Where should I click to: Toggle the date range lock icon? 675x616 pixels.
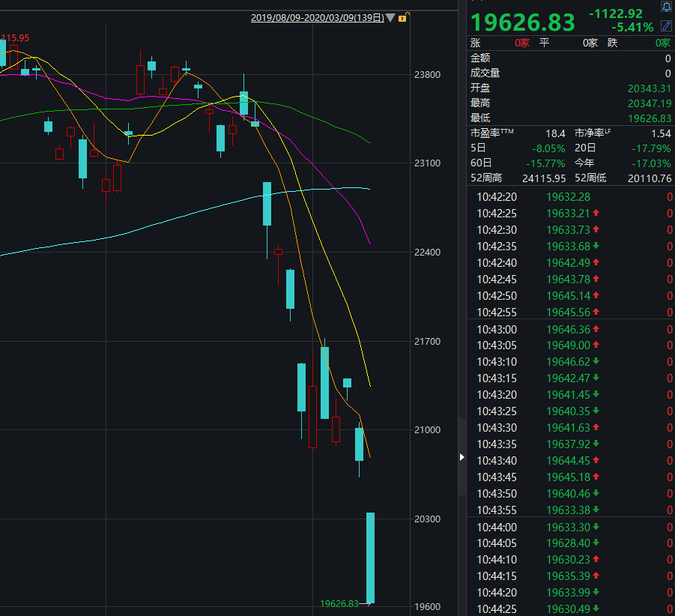click(x=403, y=17)
